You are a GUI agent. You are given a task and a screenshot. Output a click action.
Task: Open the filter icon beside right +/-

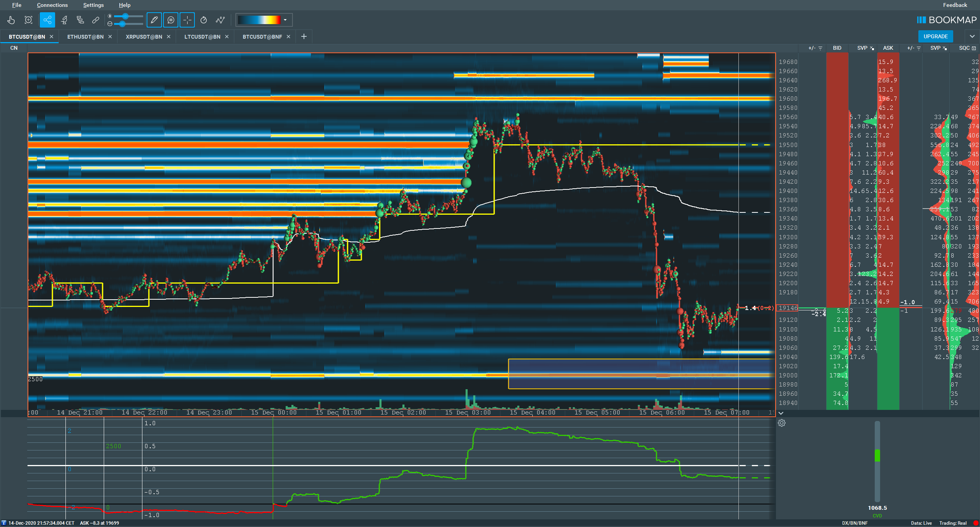[x=919, y=48]
